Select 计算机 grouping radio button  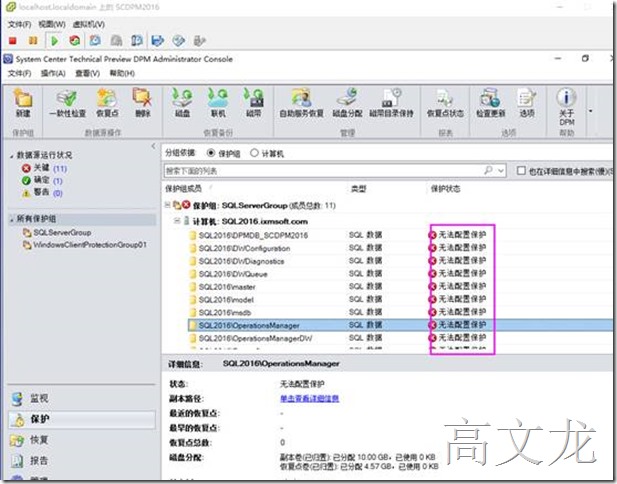pos(254,153)
